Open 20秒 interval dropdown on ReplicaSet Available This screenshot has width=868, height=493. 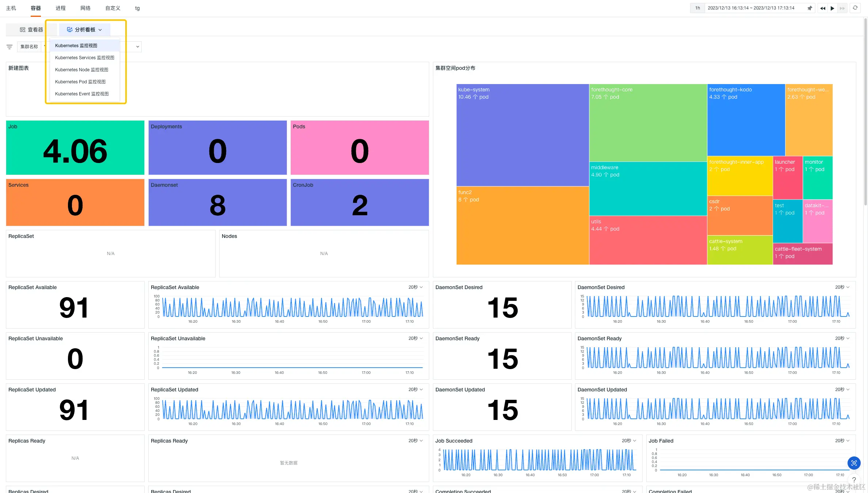pyautogui.click(x=415, y=287)
